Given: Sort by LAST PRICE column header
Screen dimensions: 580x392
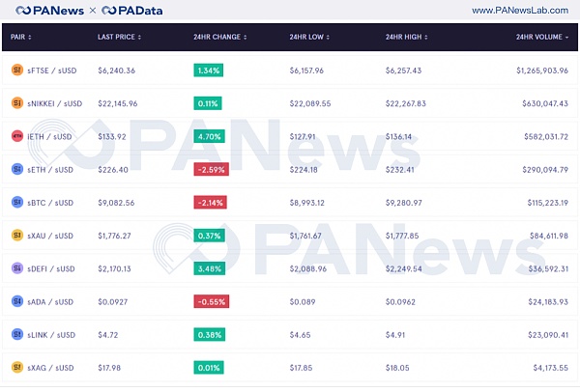Looking at the screenshot, I should tap(121, 37).
